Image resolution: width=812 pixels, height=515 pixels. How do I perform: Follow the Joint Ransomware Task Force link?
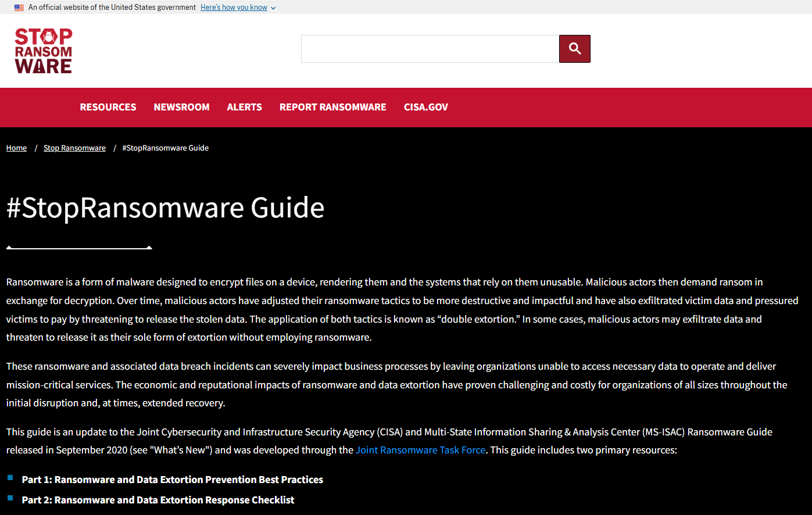(420, 450)
